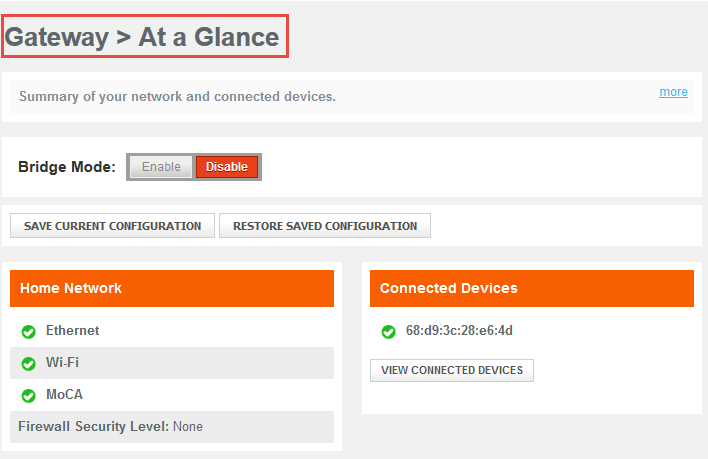
Task: Click the green check icon beside Ethernet
Action: click(x=28, y=331)
